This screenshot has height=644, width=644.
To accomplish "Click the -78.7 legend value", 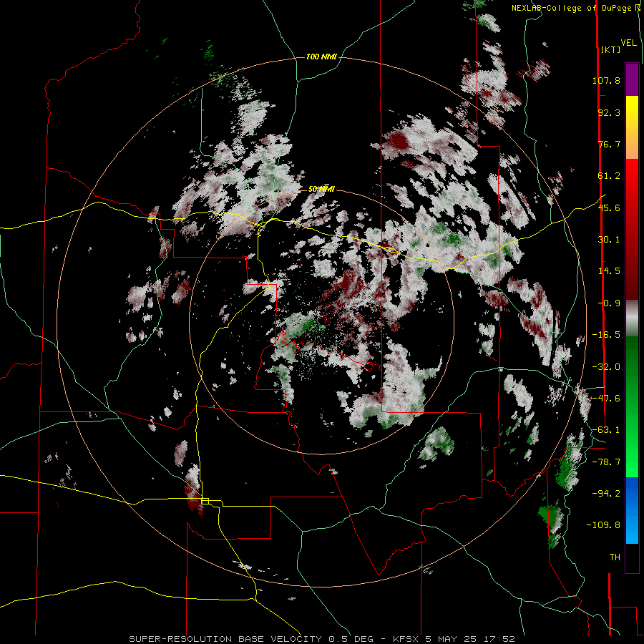I will coord(606,462).
